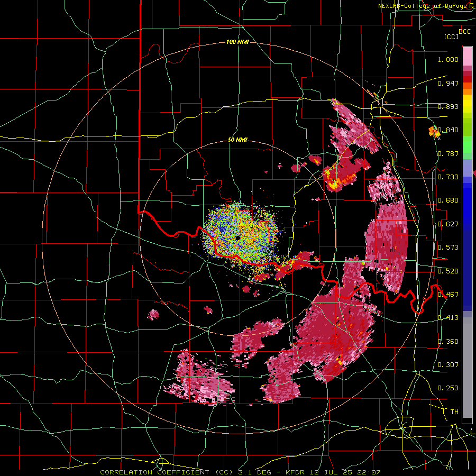Click the "KFDR" radar site identifier
The height and width of the screenshot is (476, 476).
click(295, 472)
